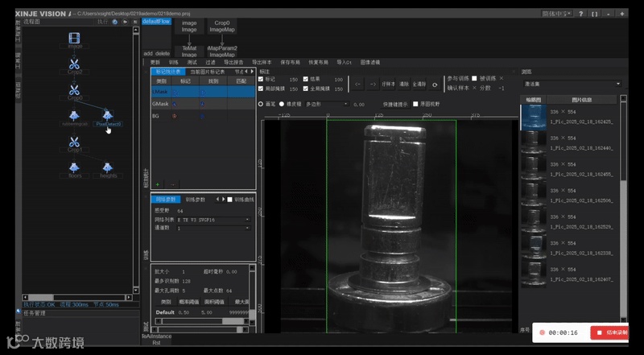Switch to 当前图片标记表 tab
The width and height of the screenshot is (644, 355).
click(206, 72)
